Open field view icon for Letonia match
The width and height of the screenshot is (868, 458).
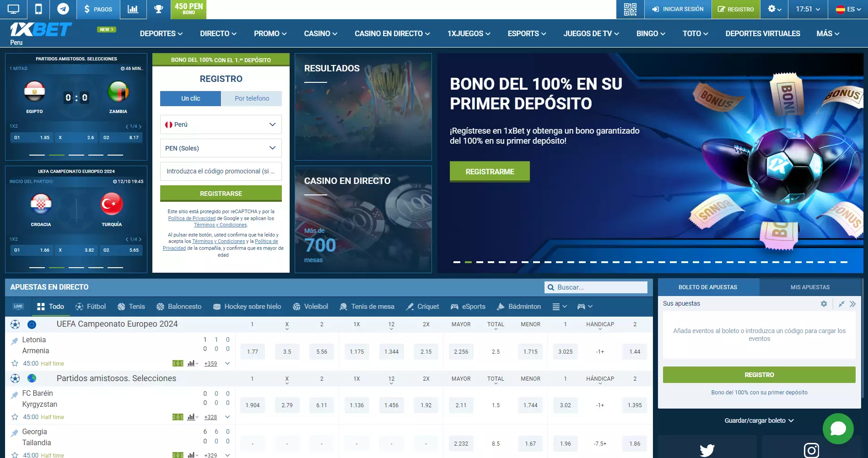[x=178, y=363]
